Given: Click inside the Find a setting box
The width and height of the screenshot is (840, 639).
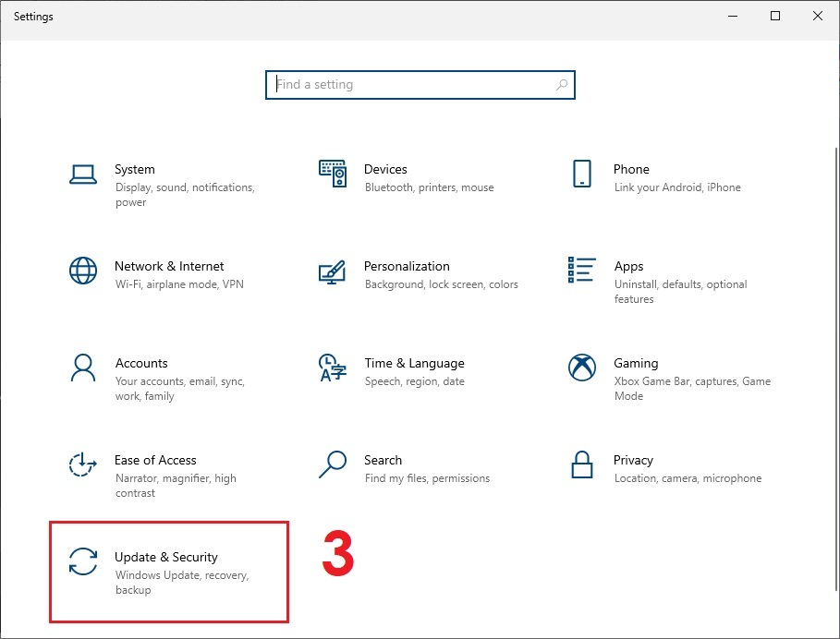Looking at the screenshot, I should (407, 84).
